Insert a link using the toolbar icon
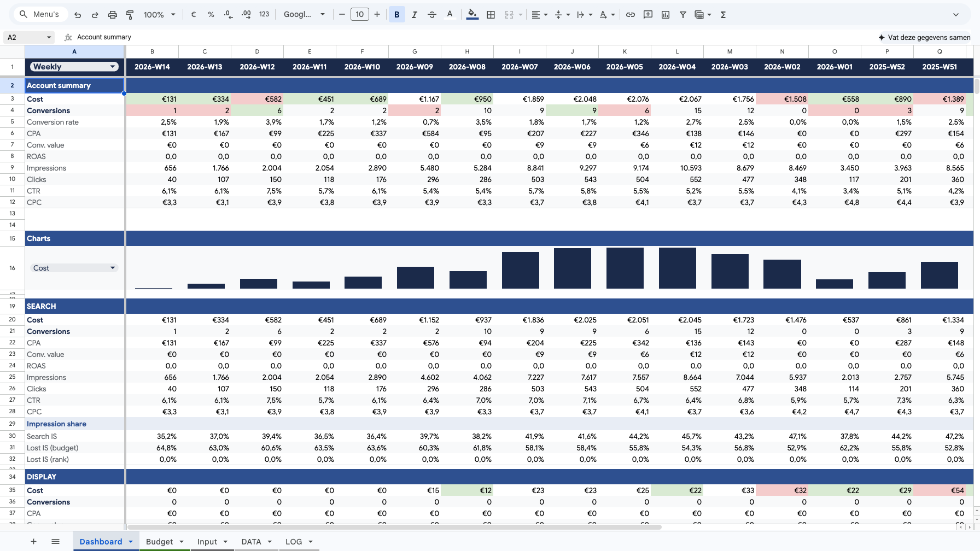The height and width of the screenshot is (551, 980). click(630, 15)
